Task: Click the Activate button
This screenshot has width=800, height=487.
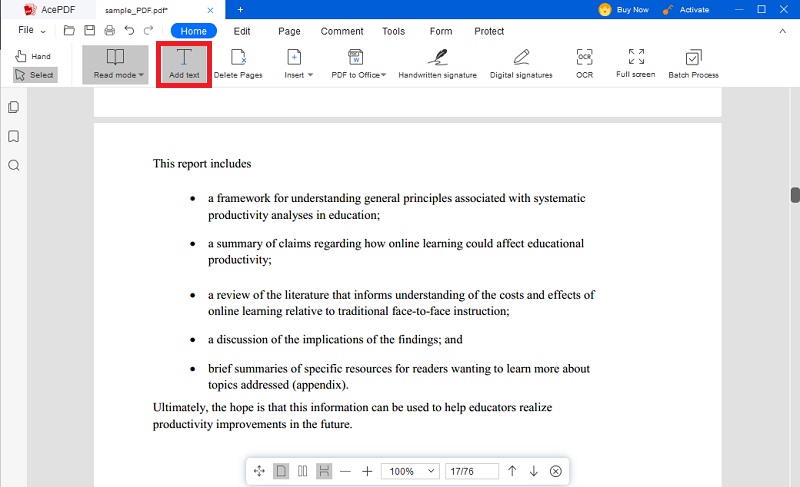Action: [x=686, y=9]
